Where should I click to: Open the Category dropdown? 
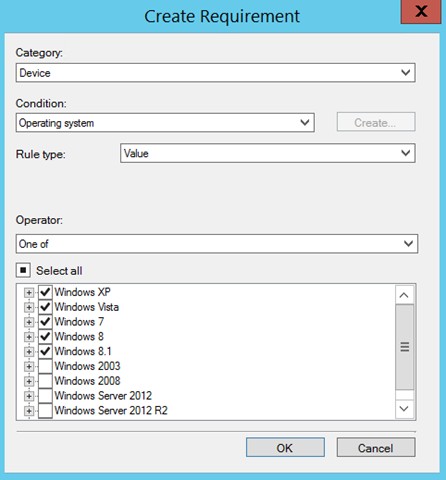[215, 73]
